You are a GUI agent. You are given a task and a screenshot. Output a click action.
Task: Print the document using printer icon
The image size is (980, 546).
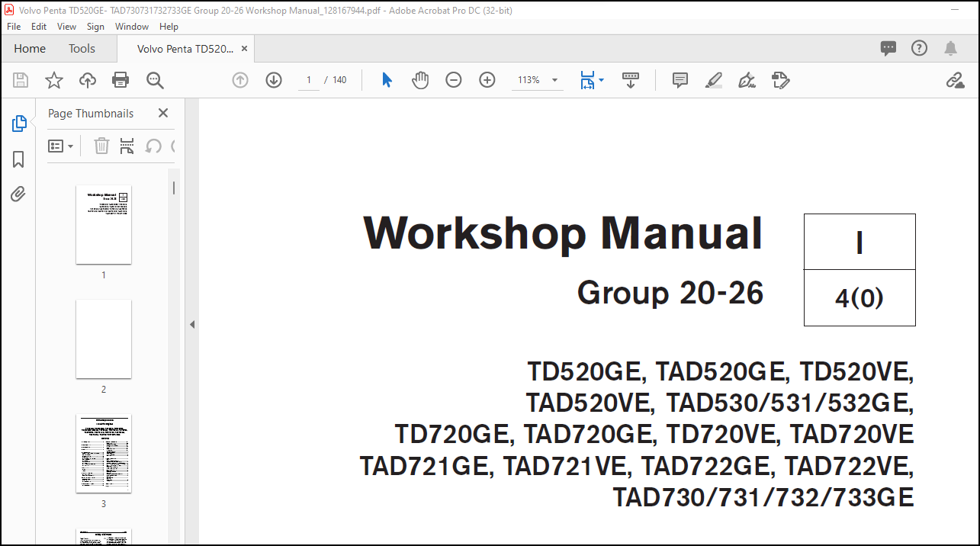point(120,80)
